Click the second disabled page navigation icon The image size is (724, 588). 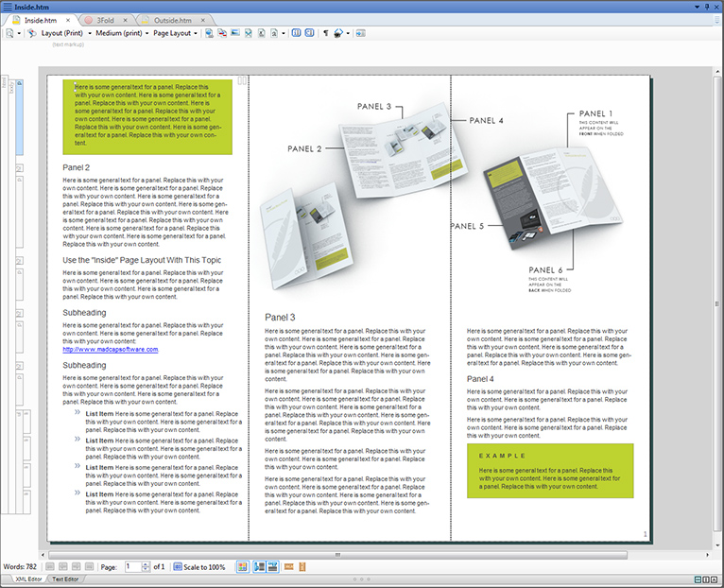tap(63, 567)
